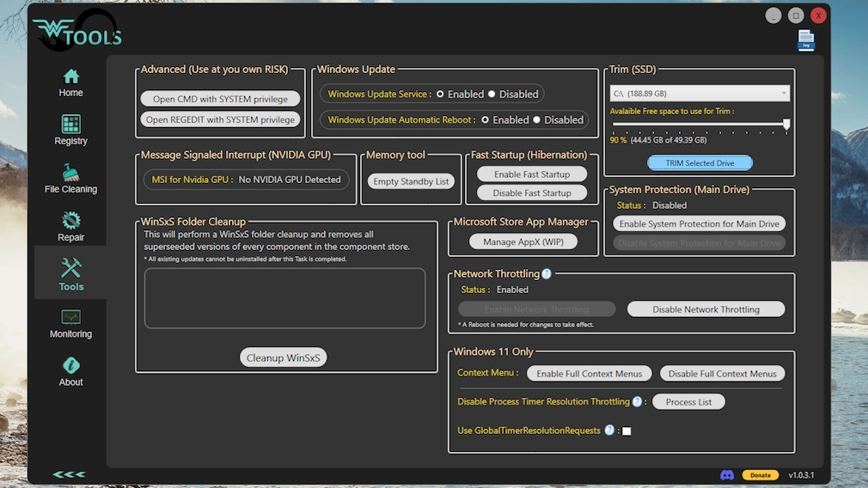Open the Registry sidebar icon
This screenshot has width=868, height=488.
tap(70, 125)
